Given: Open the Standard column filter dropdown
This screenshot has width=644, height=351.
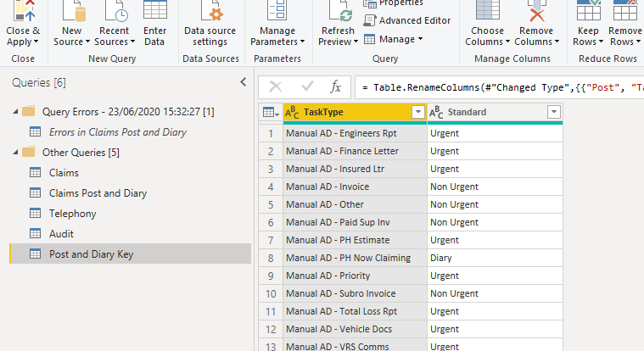Looking at the screenshot, I should pyautogui.click(x=554, y=112).
